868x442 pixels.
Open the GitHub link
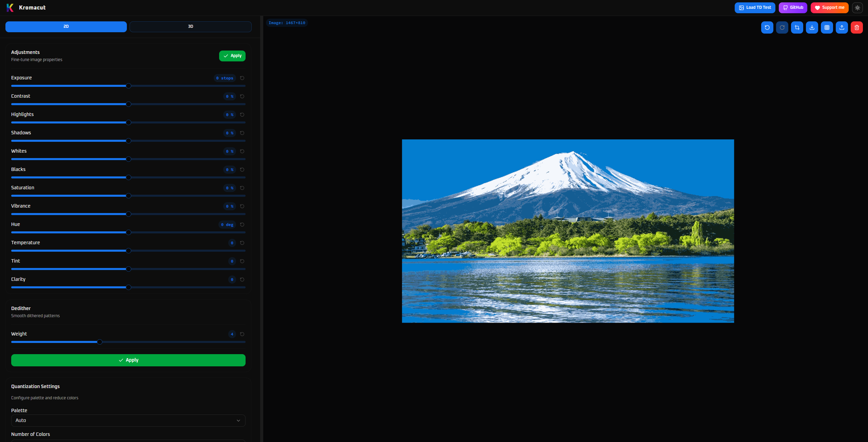coord(793,7)
